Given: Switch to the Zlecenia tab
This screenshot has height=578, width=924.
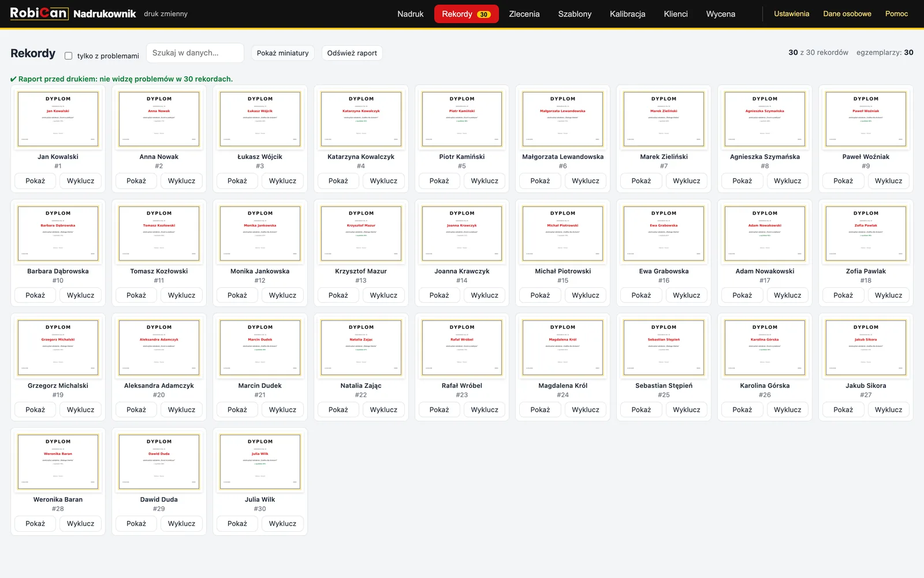Looking at the screenshot, I should [x=524, y=14].
